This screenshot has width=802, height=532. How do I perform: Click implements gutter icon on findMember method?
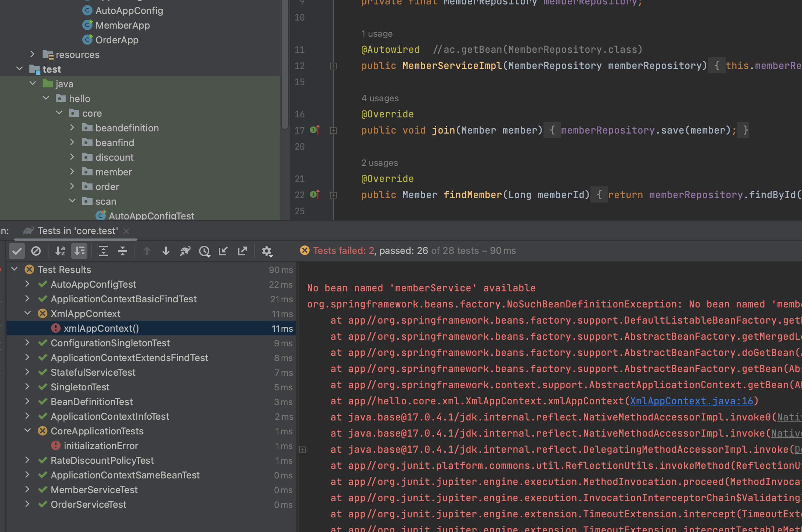click(x=315, y=194)
